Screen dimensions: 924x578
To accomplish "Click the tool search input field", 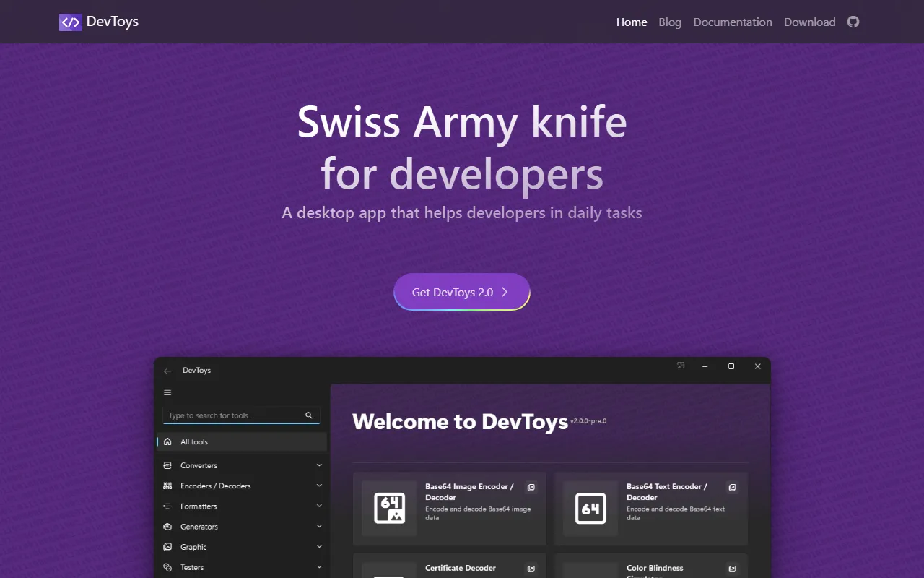I will click(232, 415).
